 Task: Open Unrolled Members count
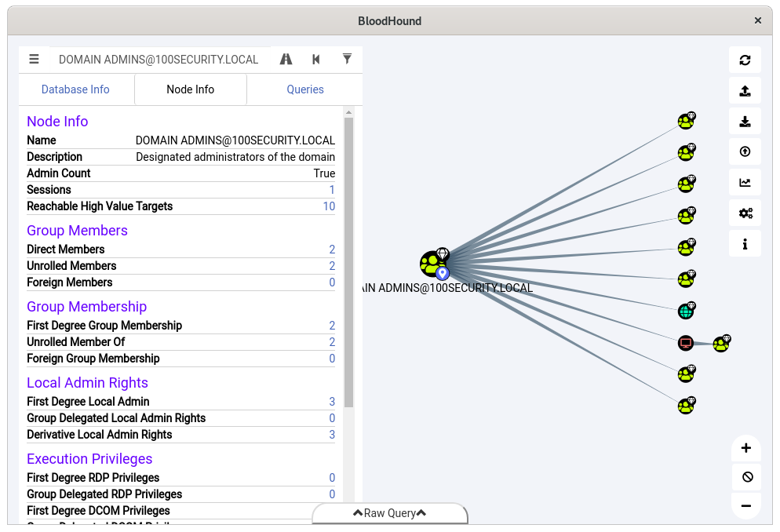click(332, 266)
